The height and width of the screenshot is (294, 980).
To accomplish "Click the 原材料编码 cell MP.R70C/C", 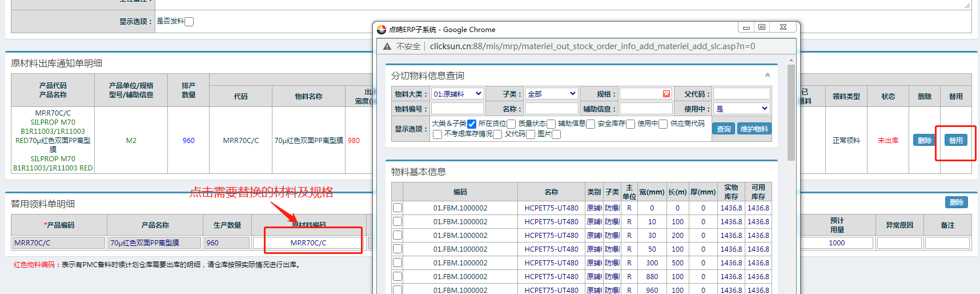I will [308, 243].
